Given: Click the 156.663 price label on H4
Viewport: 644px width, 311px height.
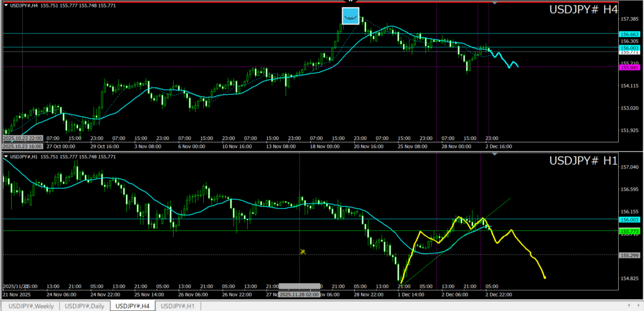Looking at the screenshot, I should tap(629, 34).
